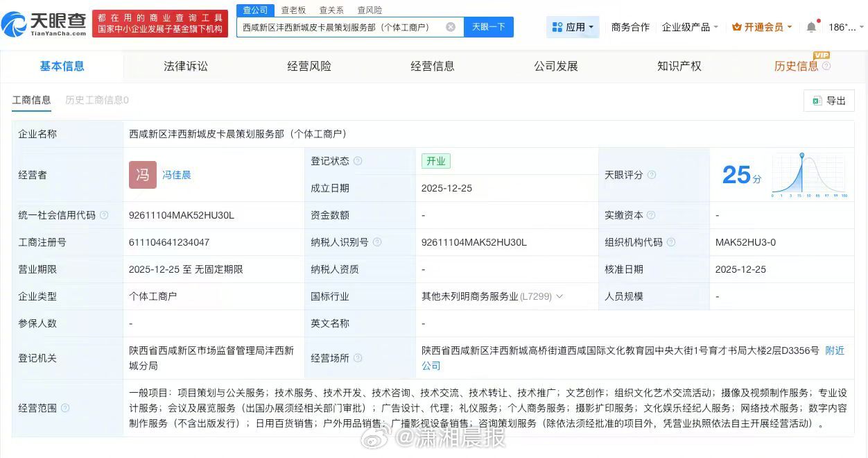The width and height of the screenshot is (868, 458).
Task: Click the help icon beside 统一社会信用代码
Action: click(x=105, y=216)
